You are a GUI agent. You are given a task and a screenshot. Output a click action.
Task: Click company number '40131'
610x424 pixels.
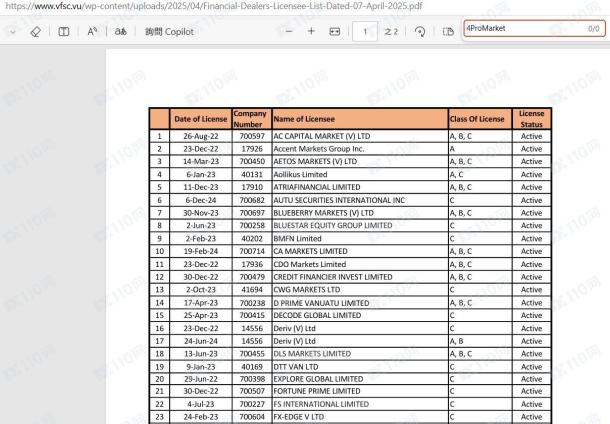pos(252,175)
